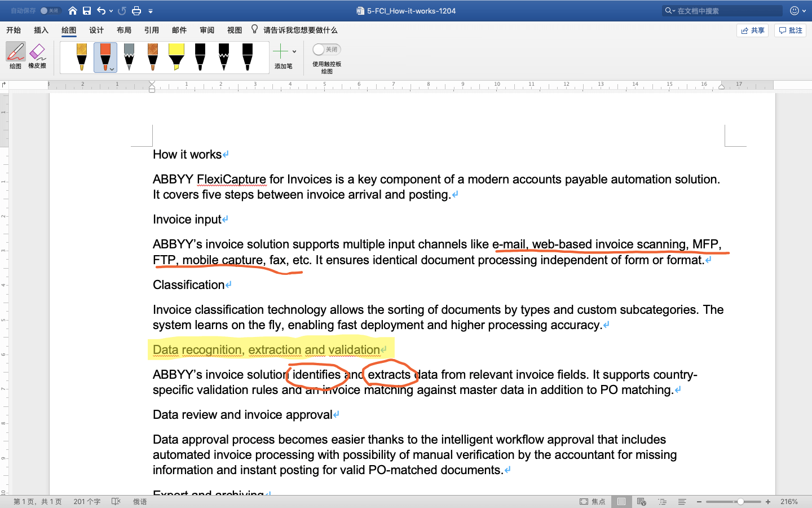Screen dimensions: 812x508
Task: Choose the first black pen
Action: 200,57
